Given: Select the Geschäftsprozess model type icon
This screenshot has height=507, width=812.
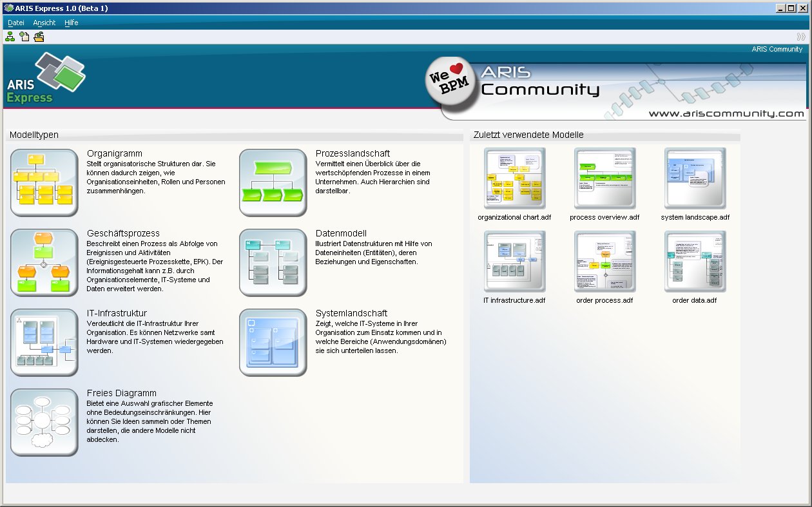Looking at the screenshot, I should point(44,263).
